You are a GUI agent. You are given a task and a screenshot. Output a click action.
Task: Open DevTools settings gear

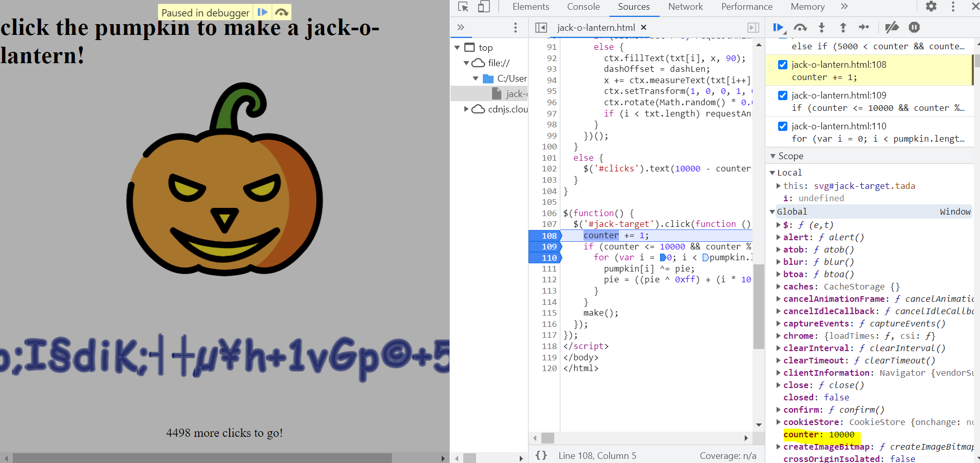tap(931, 7)
